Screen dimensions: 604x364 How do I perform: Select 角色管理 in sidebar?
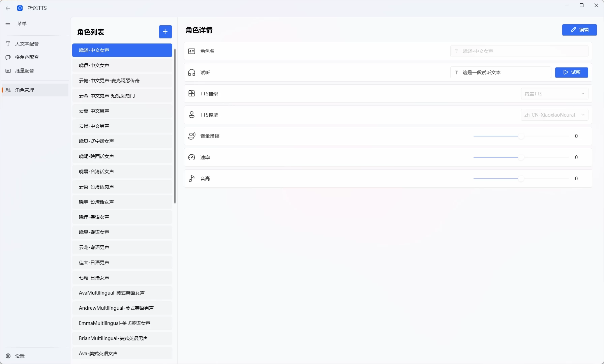pos(35,90)
